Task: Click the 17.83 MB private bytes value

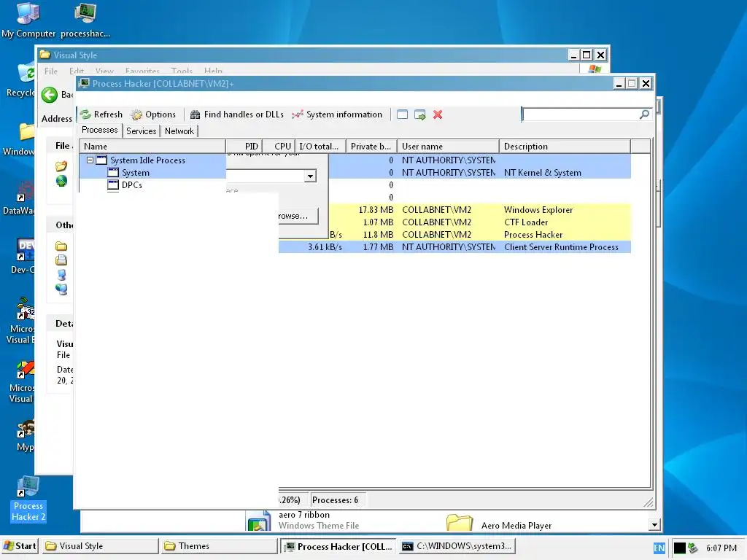Action: pyautogui.click(x=376, y=209)
